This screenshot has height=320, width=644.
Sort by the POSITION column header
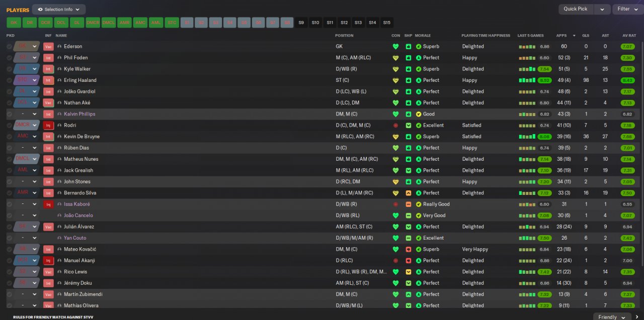tap(345, 36)
